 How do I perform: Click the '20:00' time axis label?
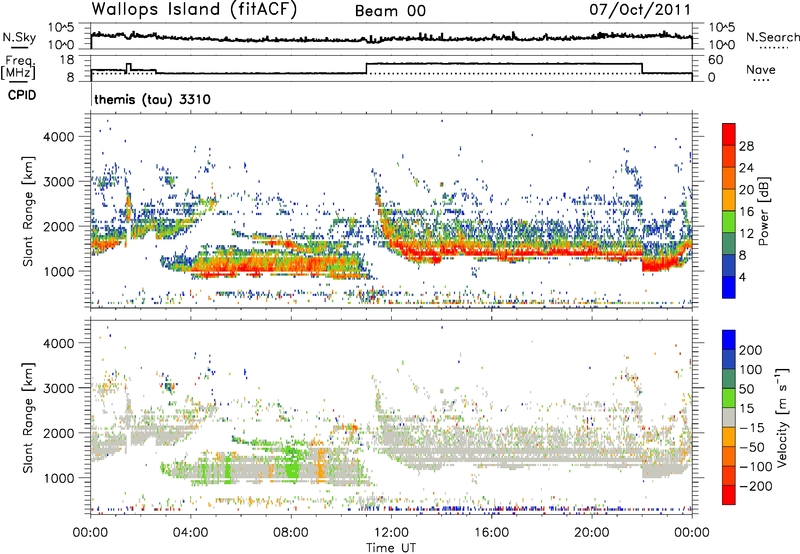click(591, 533)
